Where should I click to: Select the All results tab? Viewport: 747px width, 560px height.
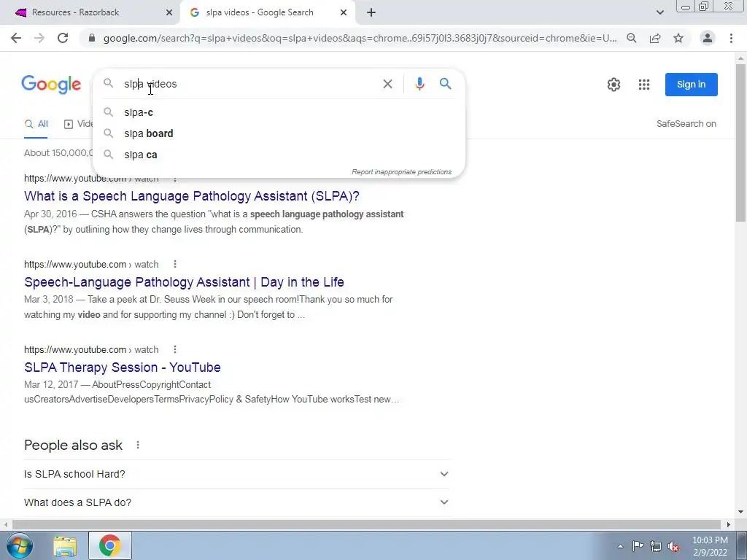tap(36, 124)
